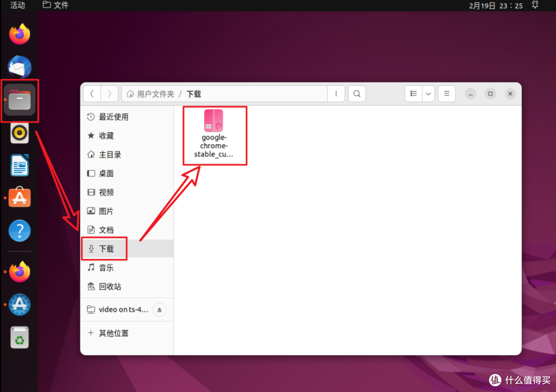
Task: Switch file display to list view
Action: 413,94
